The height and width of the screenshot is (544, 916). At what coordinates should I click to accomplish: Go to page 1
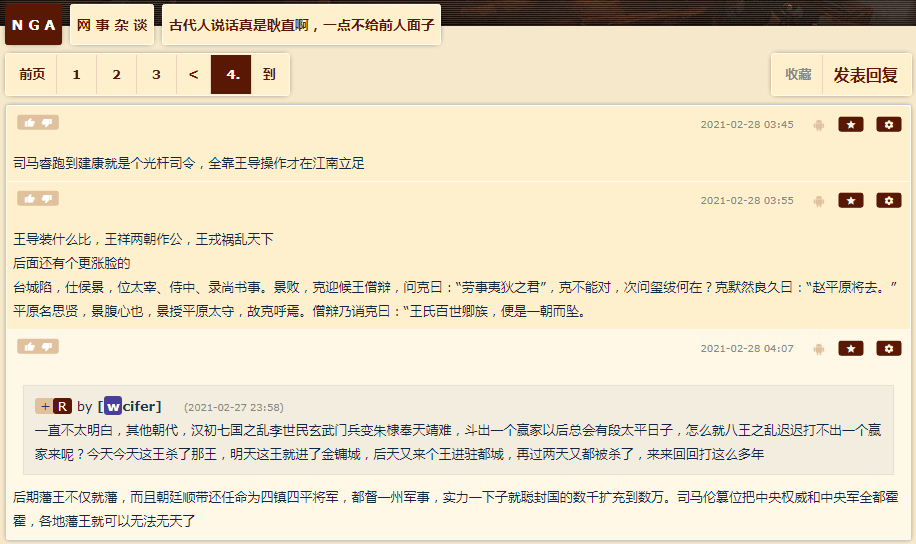(77, 74)
